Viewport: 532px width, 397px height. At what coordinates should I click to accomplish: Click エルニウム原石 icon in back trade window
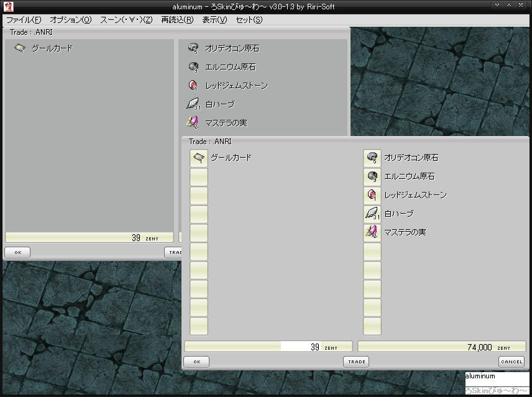point(193,67)
